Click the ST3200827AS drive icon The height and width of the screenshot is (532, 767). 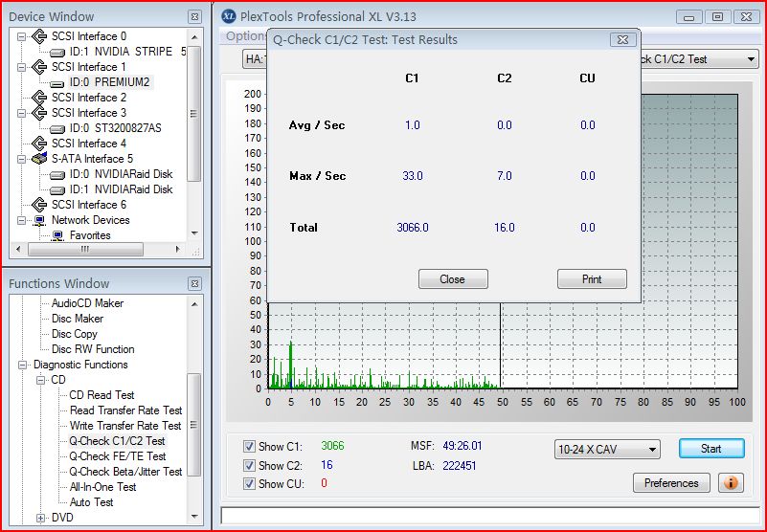tap(57, 128)
